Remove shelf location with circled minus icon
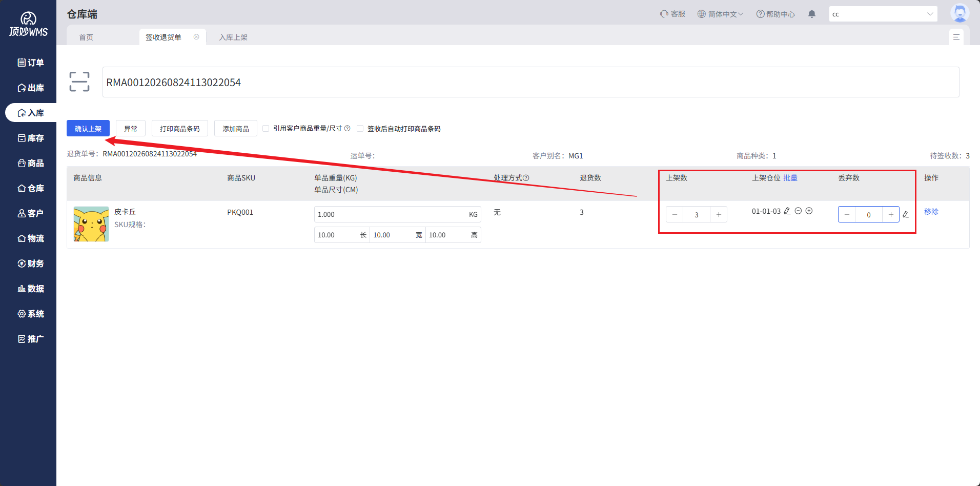Screen dimensions: 980x486 [x=798, y=211]
